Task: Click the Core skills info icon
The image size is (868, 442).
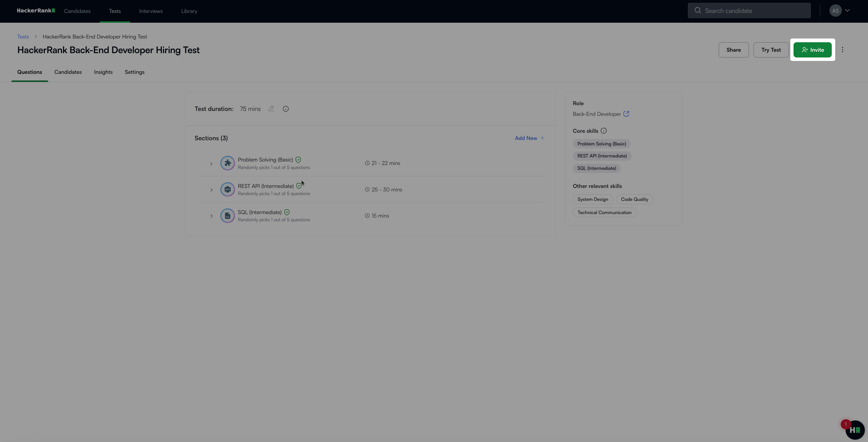Action: pos(603,131)
